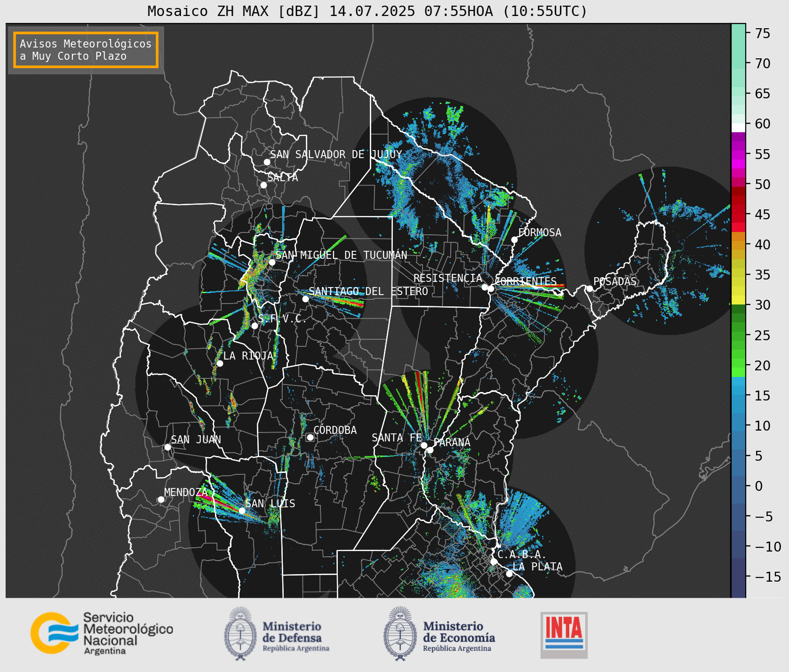Click the Corrientes city marker

coord(491,288)
